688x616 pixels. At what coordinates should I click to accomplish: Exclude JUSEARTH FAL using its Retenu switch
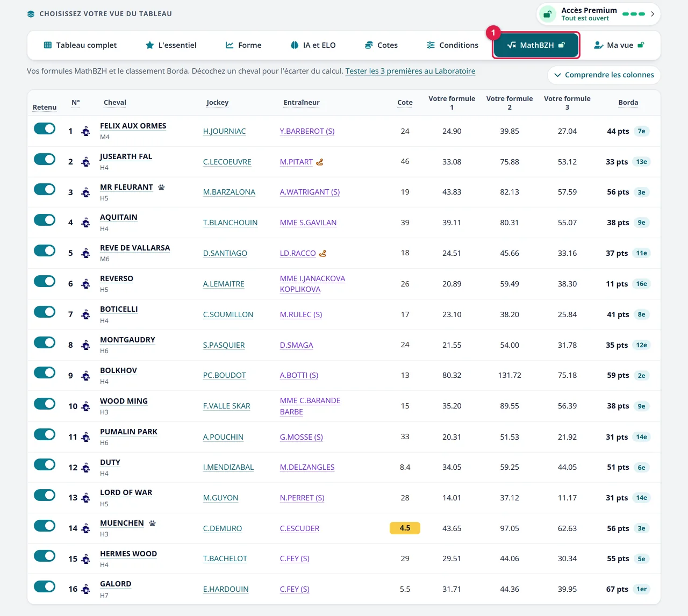[45, 159]
